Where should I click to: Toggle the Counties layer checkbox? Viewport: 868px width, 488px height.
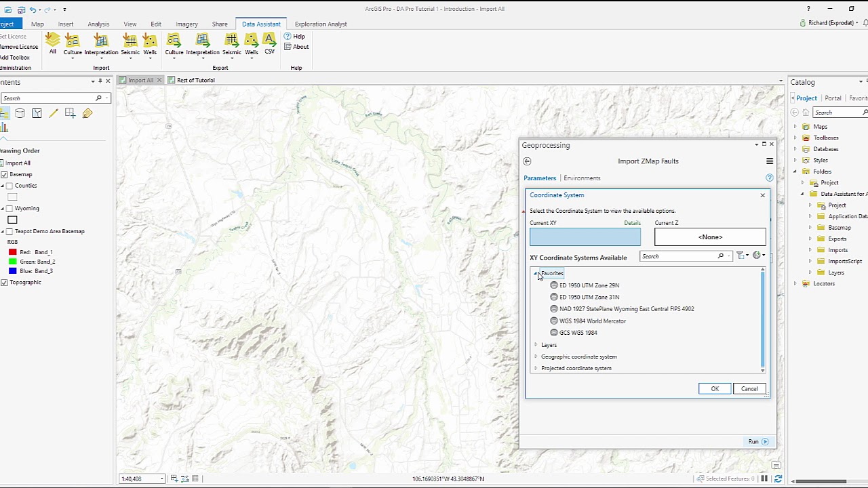pos(9,186)
